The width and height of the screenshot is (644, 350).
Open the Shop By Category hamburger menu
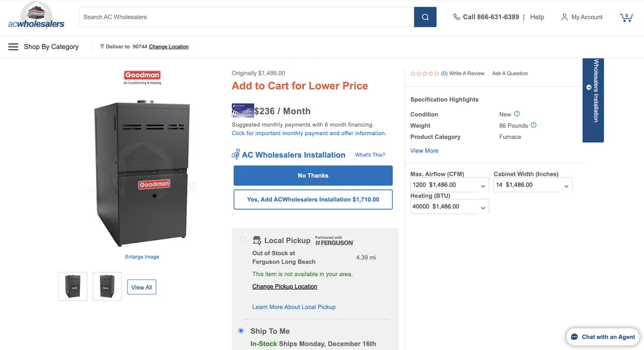(13, 47)
